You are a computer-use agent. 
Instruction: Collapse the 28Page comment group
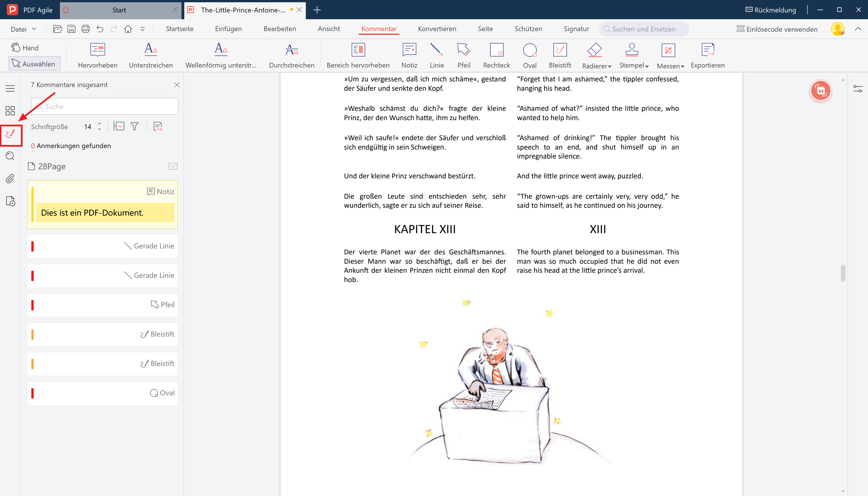click(173, 166)
